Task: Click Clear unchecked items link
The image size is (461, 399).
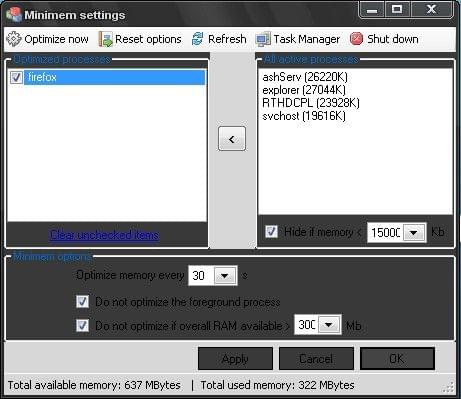Action: (x=104, y=235)
